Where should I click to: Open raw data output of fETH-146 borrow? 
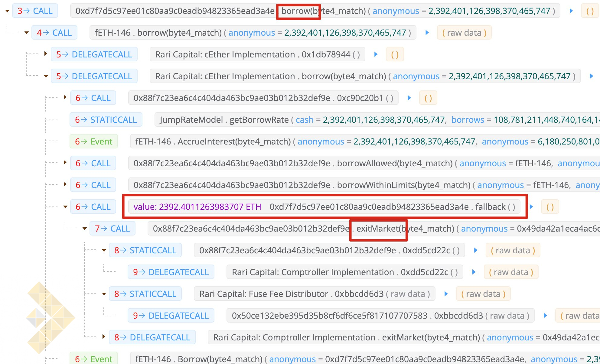tap(464, 33)
